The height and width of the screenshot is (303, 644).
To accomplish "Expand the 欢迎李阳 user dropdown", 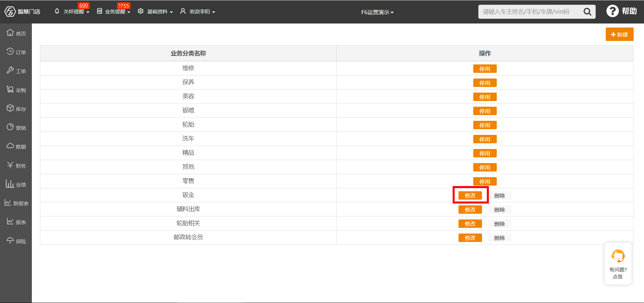I will [x=202, y=12].
